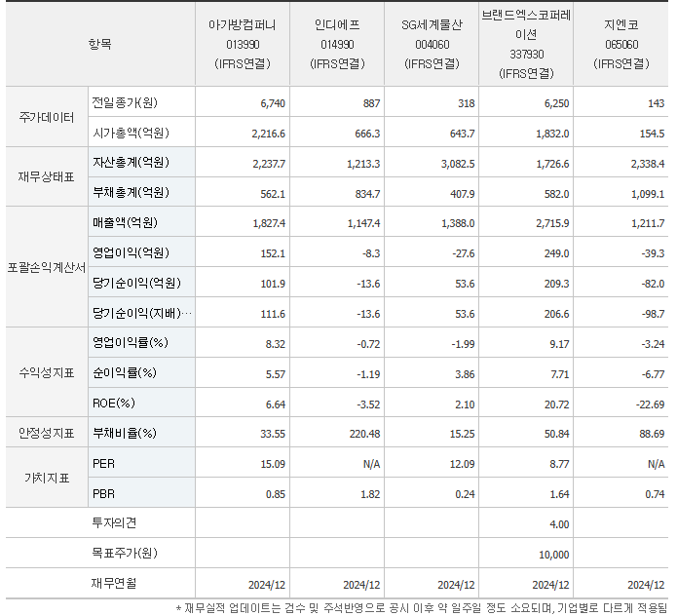This screenshot has width=677, height=616.
Task: Click the 전일종가(원) row label
Action: tap(125, 102)
